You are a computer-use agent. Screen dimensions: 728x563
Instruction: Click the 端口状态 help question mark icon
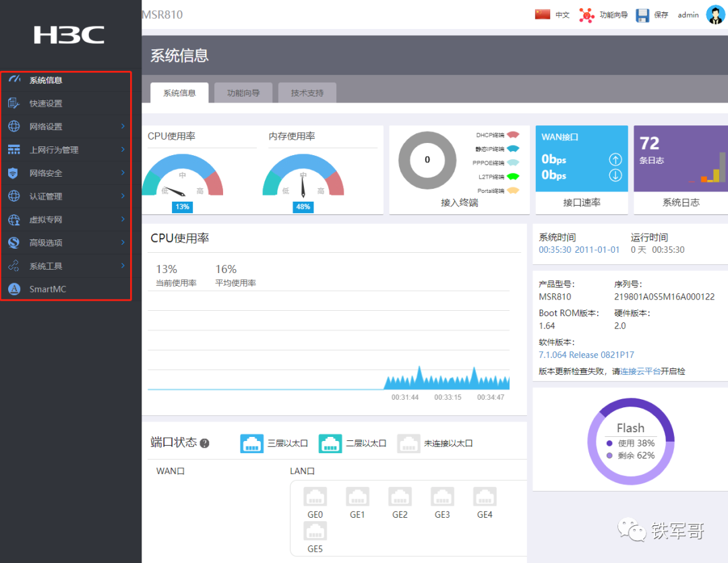pos(204,443)
